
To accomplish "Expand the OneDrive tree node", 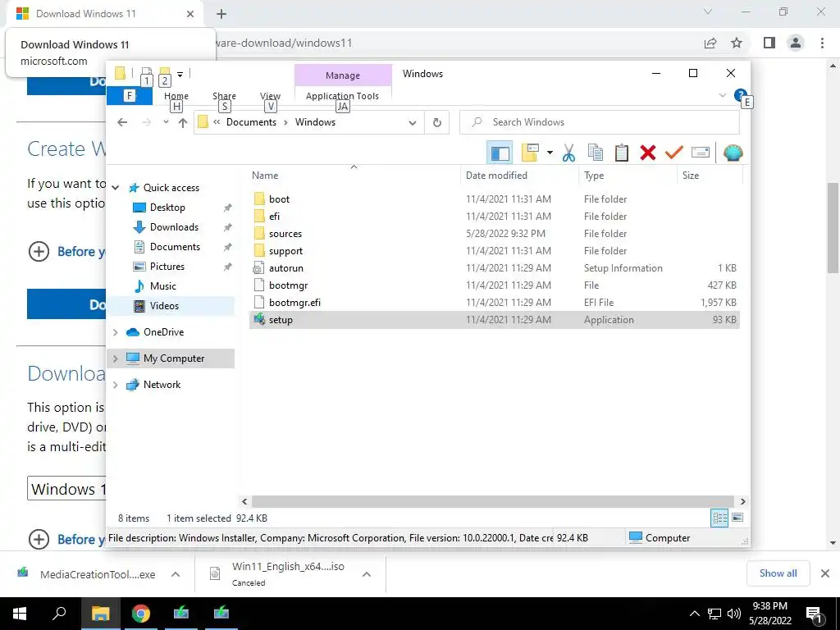I will pos(115,332).
